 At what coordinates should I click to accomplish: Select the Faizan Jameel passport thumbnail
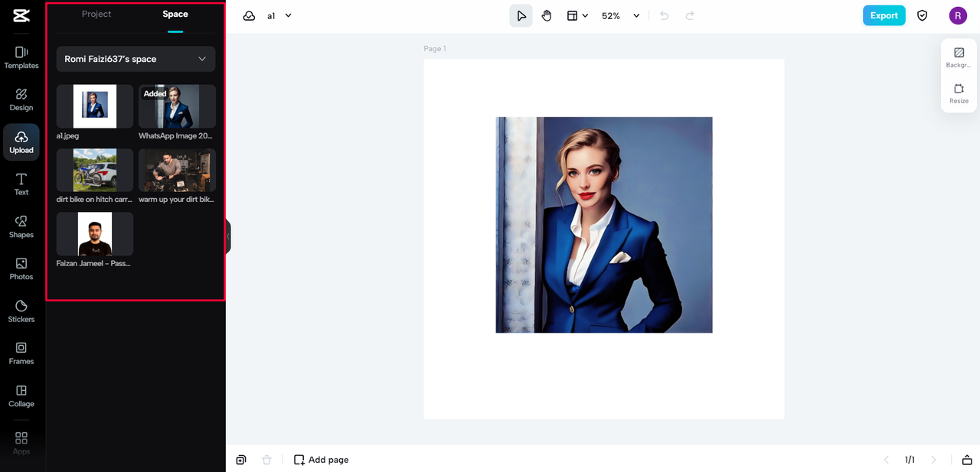click(95, 234)
